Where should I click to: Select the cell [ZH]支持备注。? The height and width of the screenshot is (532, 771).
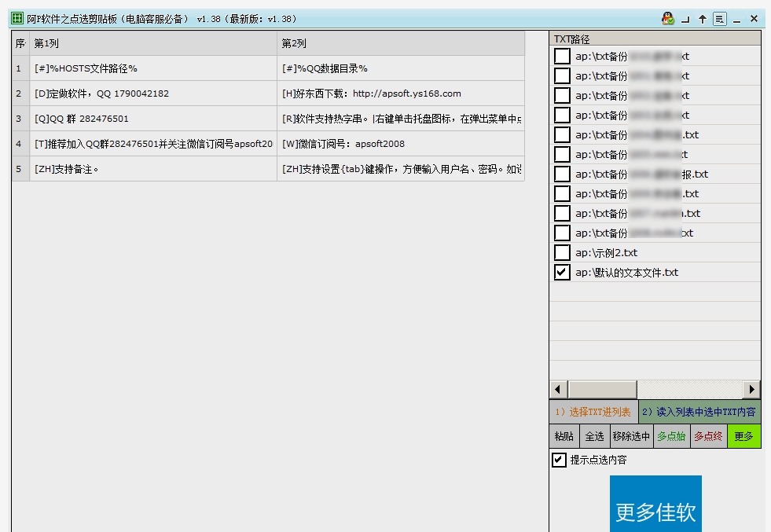point(153,169)
